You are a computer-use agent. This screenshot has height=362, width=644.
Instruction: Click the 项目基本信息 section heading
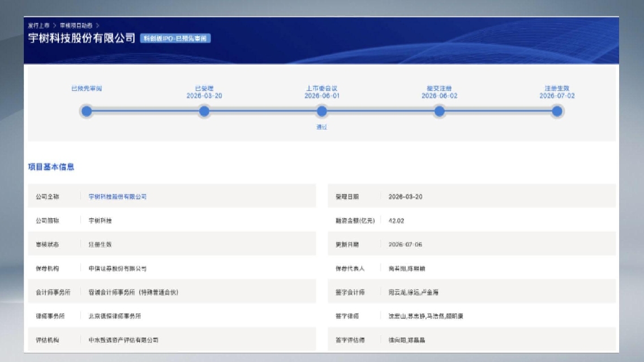pyautogui.click(x=51, y=167)
